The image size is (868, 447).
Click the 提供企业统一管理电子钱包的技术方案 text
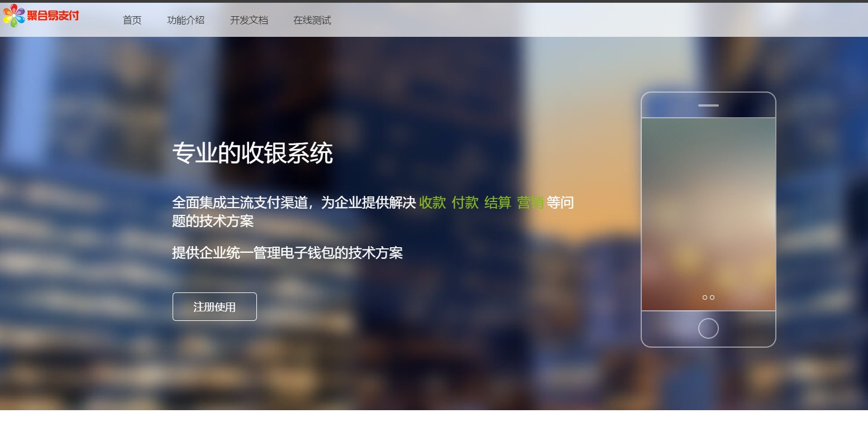tap(287, 253)
